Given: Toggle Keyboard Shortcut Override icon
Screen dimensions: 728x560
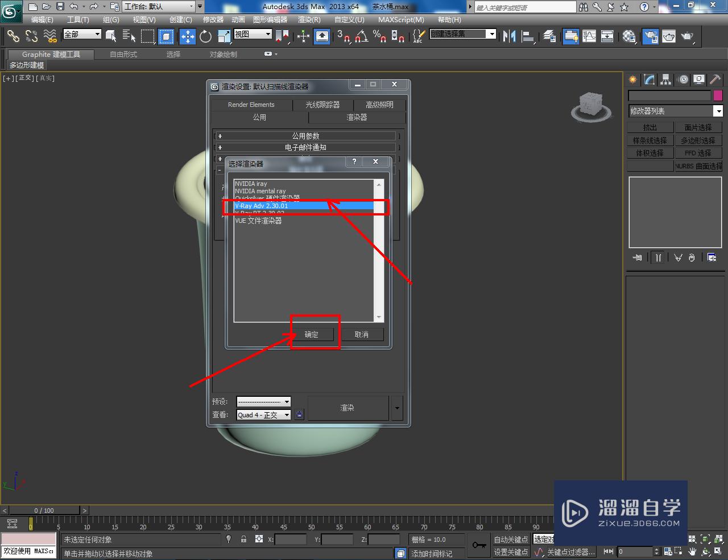Looking at the screenshot, I should 322,36.
